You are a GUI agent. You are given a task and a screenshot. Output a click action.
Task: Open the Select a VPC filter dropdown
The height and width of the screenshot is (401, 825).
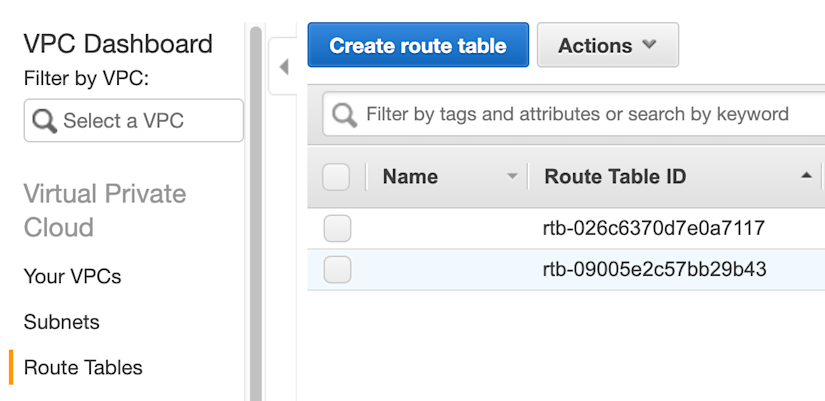[x=134, y=121]
